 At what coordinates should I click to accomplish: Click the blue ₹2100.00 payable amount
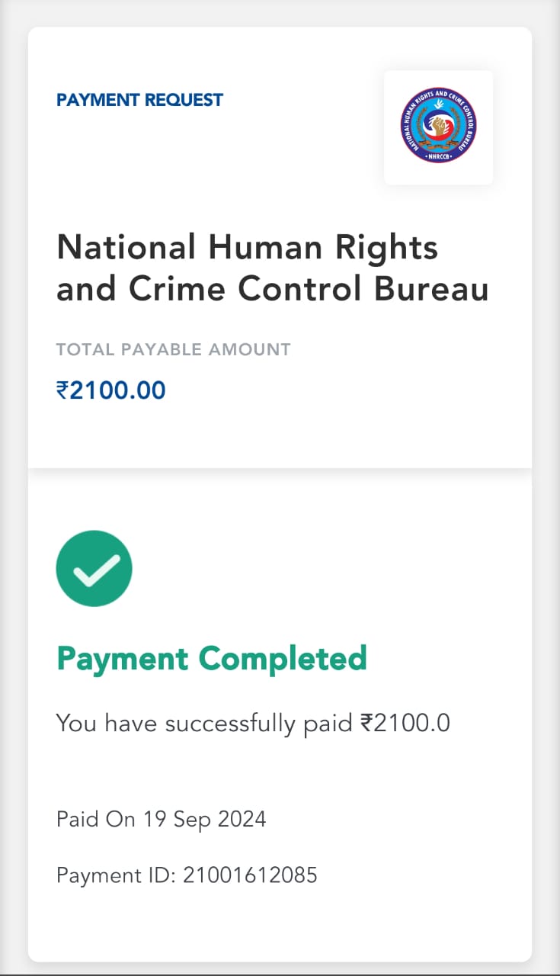pos(111,390)
